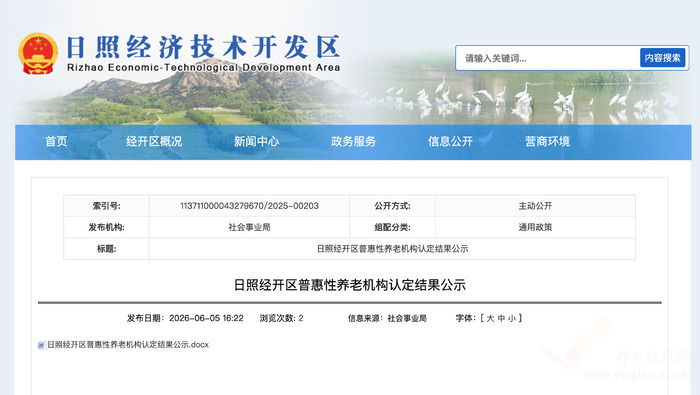This screenshot has width=700, height=395.
Task: Click the 通用政策 category cell
Action: (x=535, y=227)
